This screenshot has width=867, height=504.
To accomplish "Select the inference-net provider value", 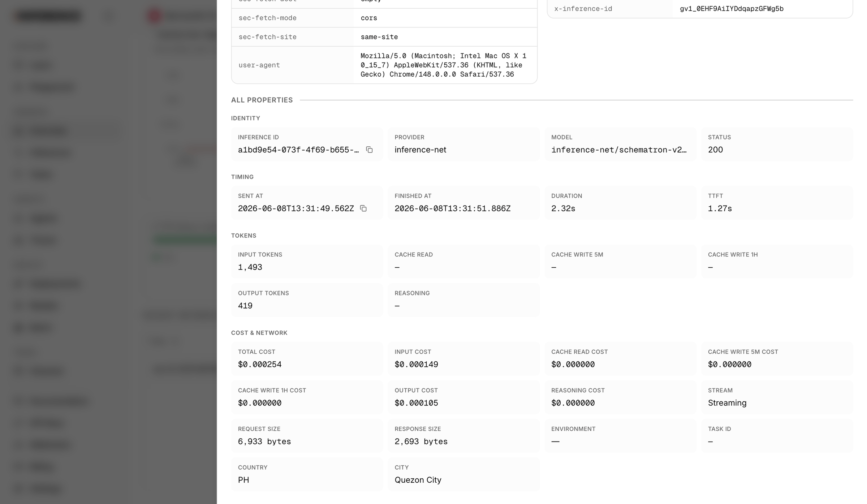I will tap(420, 150).
